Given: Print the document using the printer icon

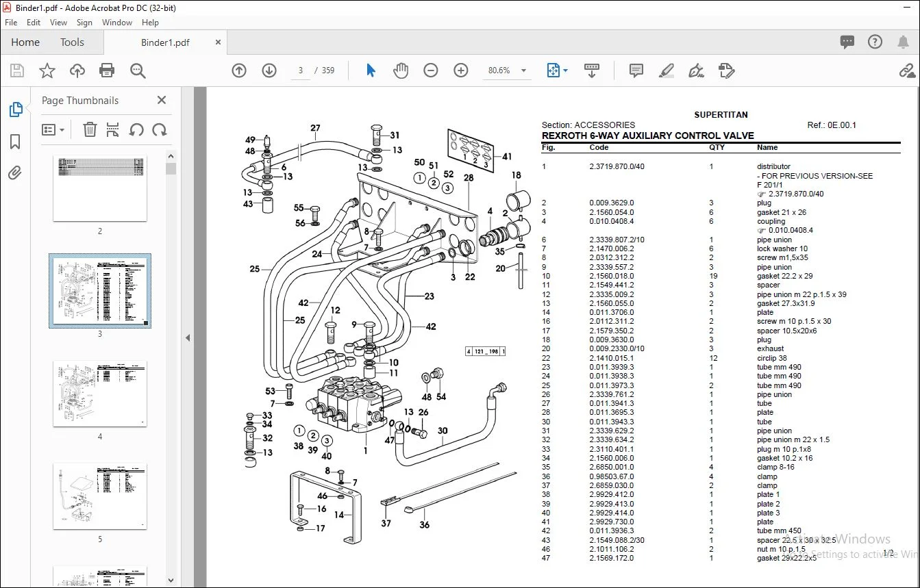Looking at the screenshot, I should point(107,71).
